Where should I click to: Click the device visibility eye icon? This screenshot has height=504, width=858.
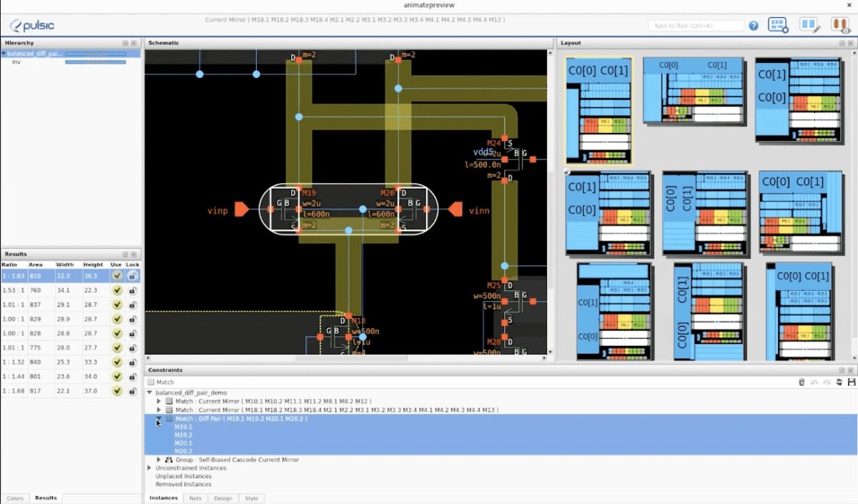click(839, 26)
